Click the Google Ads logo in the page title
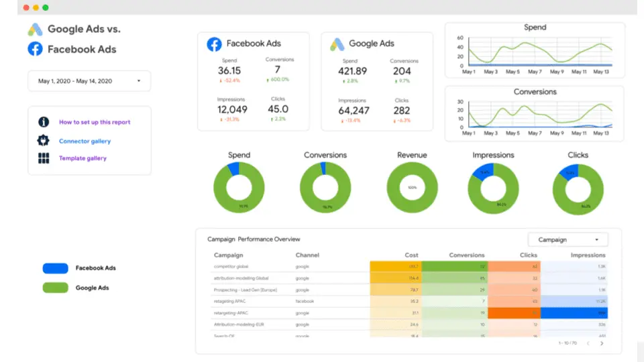The height and width of the screenshot is (362, 644). [x=35, y=29]
